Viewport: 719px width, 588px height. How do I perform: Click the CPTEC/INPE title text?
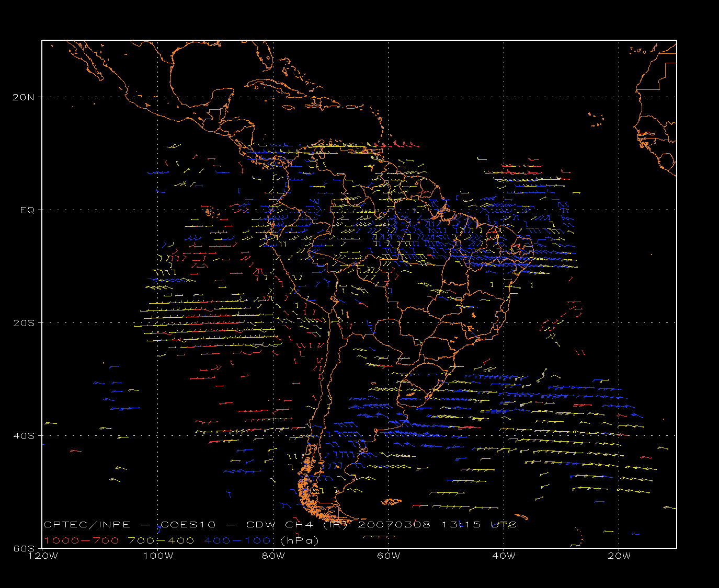[x=87, y=524]
